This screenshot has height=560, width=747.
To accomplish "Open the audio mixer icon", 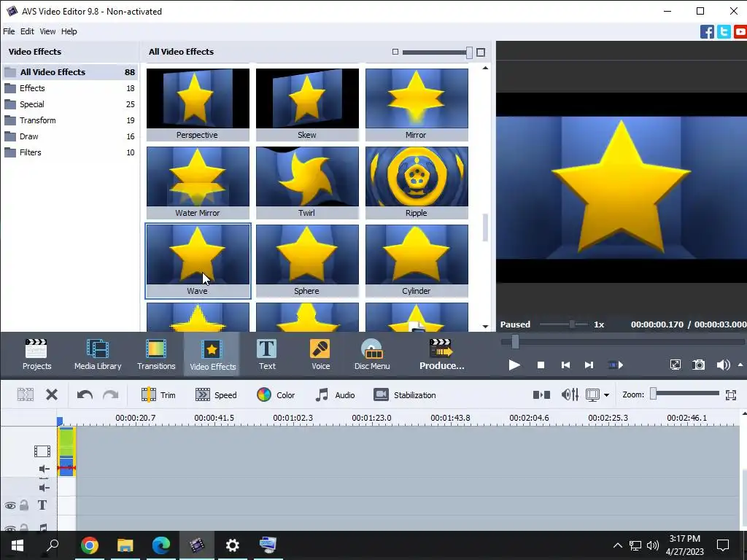I will 570,394.
